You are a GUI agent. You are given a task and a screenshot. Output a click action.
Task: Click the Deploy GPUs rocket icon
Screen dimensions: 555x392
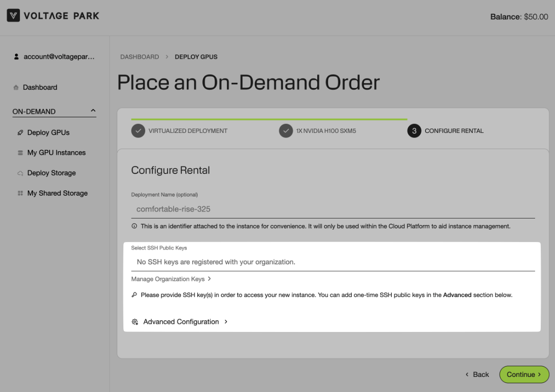tap(20, 133)
